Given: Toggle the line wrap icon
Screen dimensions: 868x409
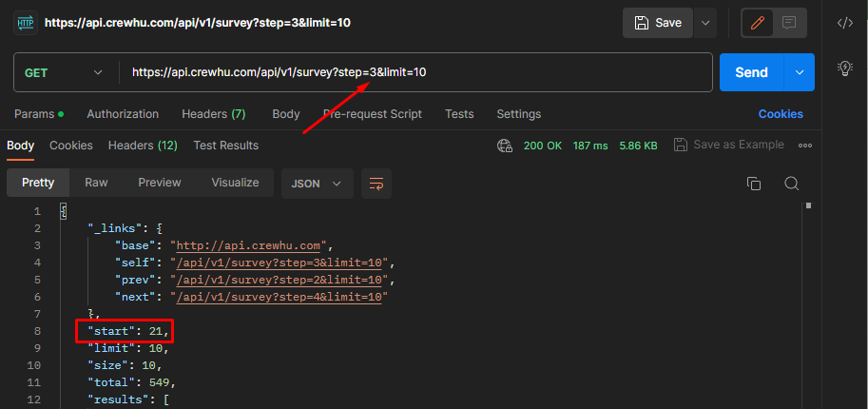Looking at the screenshot, I should tap(376, 184).
